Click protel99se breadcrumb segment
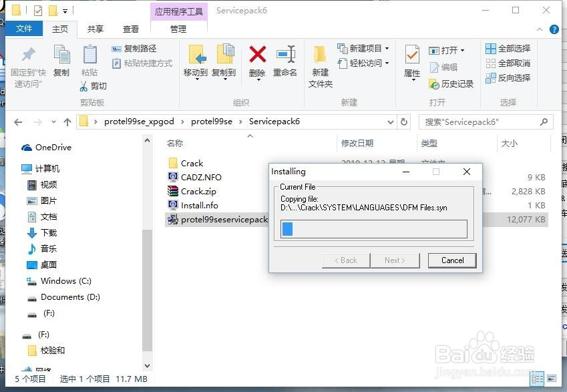The image size is (567, 392). coord(212,122)
